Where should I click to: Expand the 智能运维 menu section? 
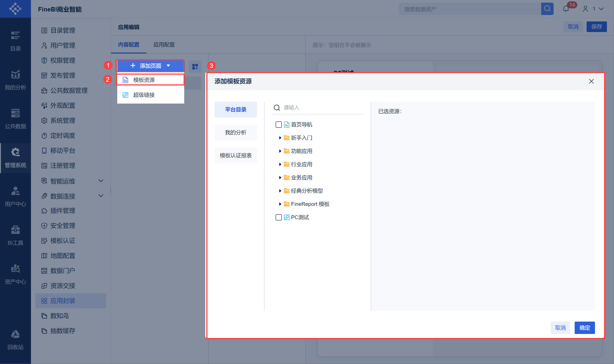[101, 181]
